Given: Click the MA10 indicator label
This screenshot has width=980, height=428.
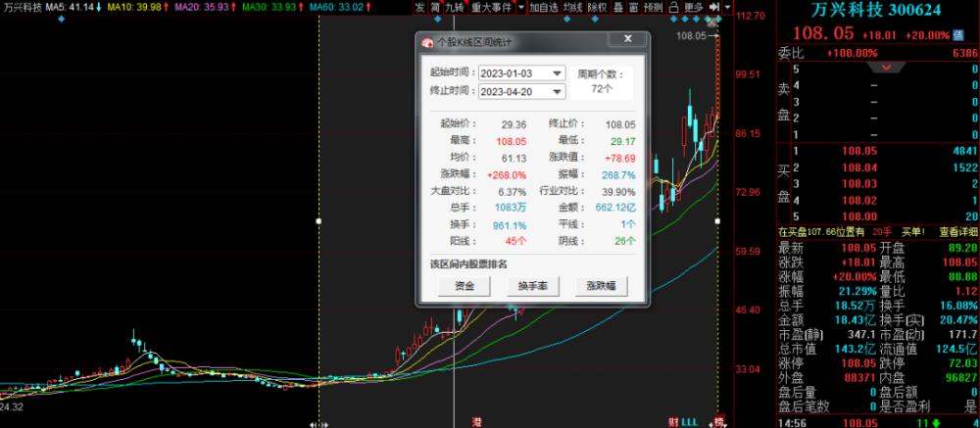Looking at the screenshot, I should (138, 7).
